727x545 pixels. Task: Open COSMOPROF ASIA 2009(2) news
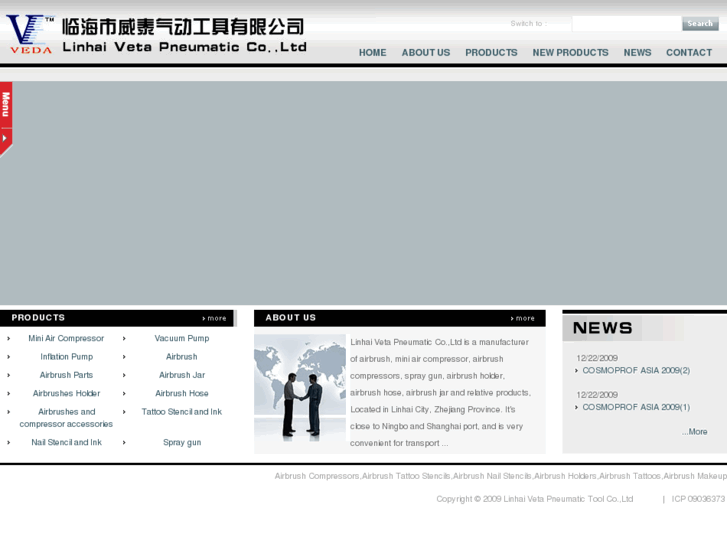tap(636, 370)
